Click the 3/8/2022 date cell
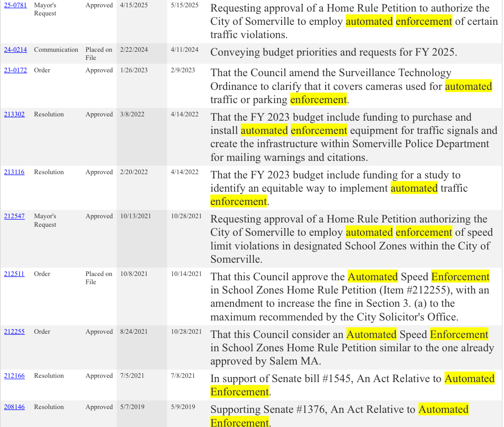Image resolution: width=504 pixels, height=427 pixels. [133, 114]
